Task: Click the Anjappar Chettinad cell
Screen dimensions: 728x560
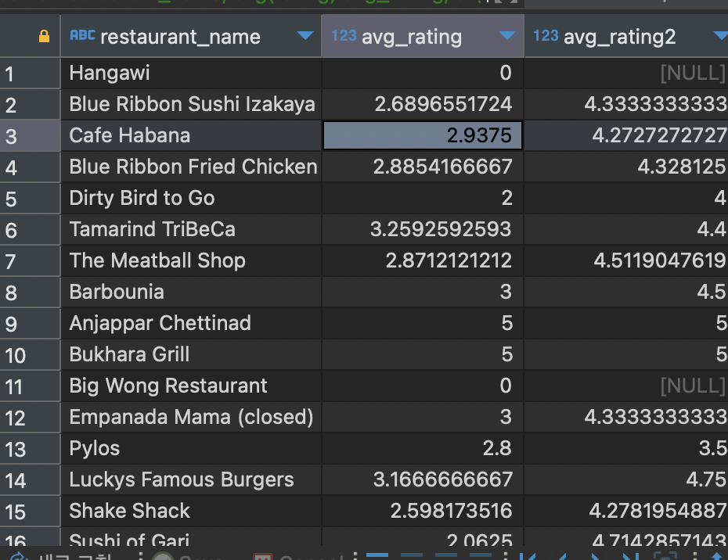Action: 191,323
